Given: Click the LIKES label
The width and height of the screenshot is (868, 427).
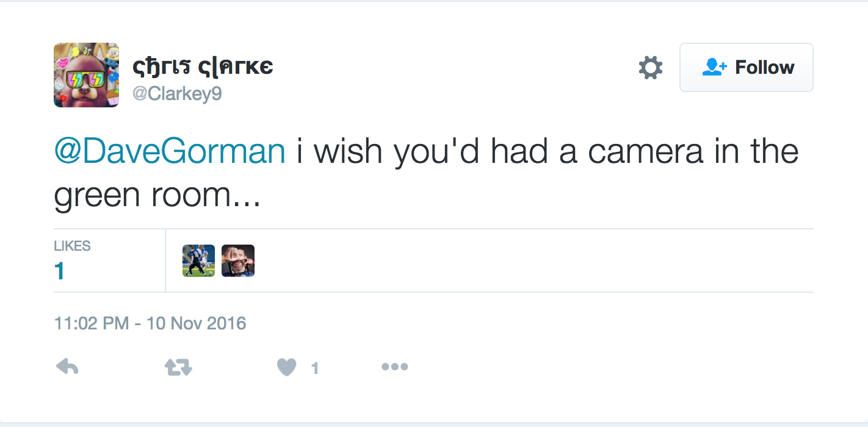Looking at the screenshot, I should [x=72, y=246].
